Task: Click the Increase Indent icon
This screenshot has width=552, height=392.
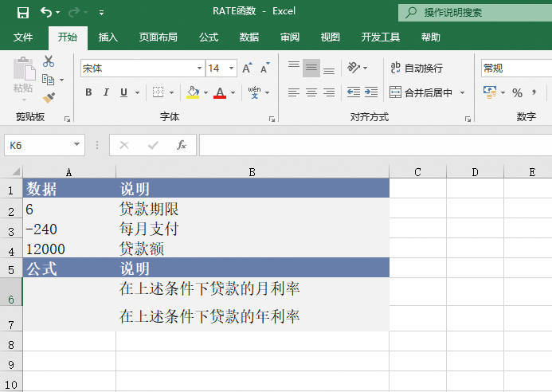Action: (370, 92)
